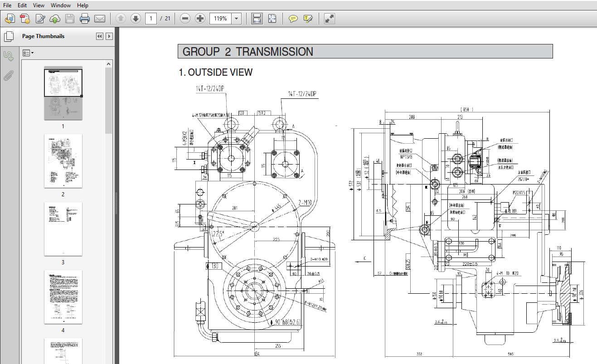Click the 'Page Thumbnails' panel title
Viewport: 597px width, 364px height.
[44, 36]
